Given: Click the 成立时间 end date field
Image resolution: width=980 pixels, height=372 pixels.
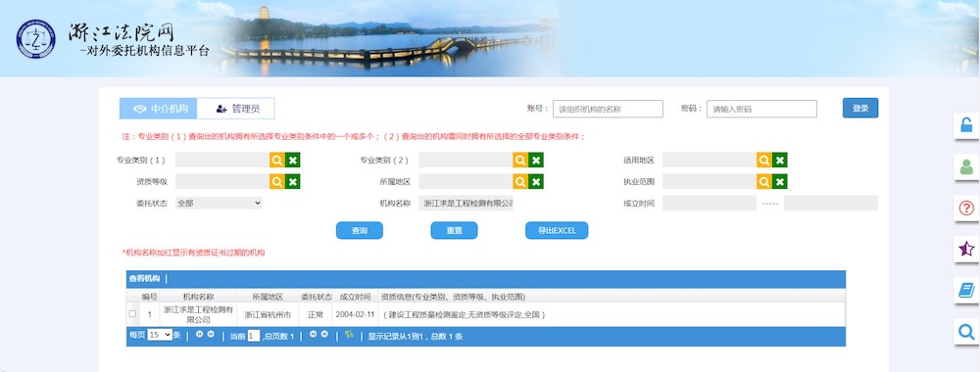Looking at the screenshot, I should pyautogui.click(x=831, y=203).
